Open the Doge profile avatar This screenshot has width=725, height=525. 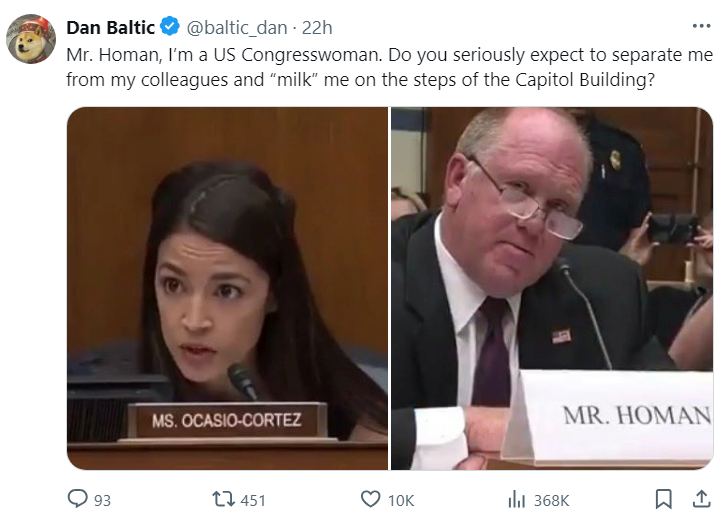[31, 39]
